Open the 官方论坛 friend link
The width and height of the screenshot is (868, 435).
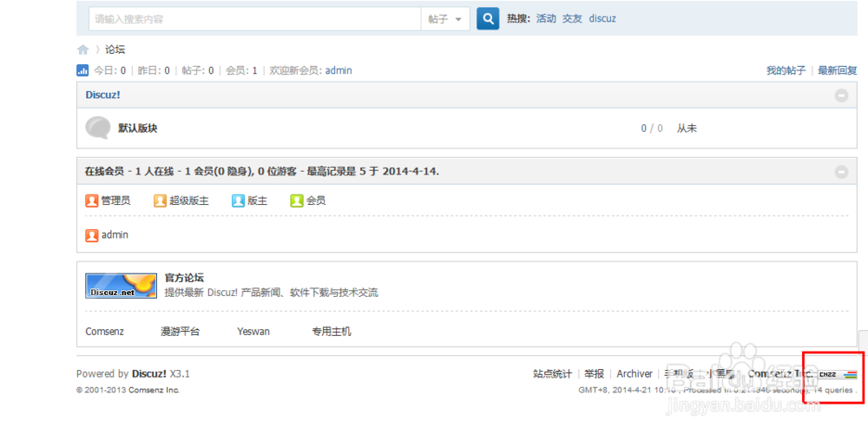(x=184, y=278)
